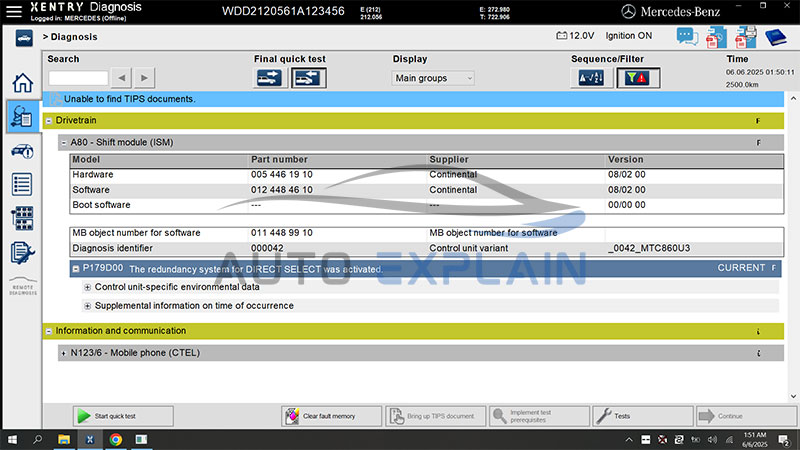This screenshot has height=450, width=800.
Task: Select the second Final quick test icon
Action: pyautogui.click(x=309, y=78)
